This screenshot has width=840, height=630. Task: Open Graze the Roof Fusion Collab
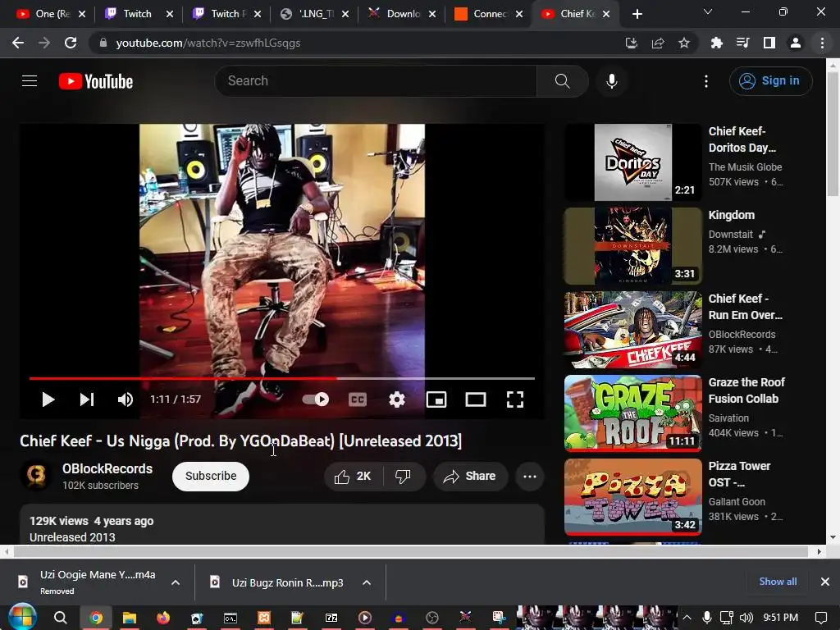pos(632,413)
